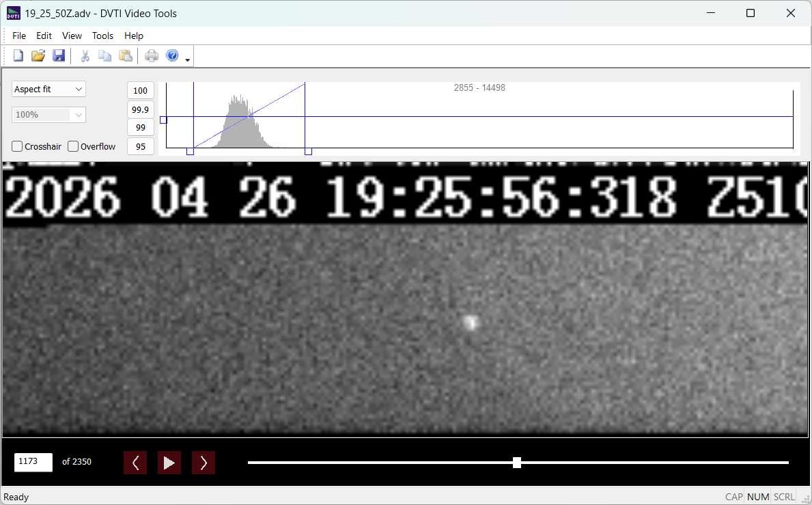Open Help via the question mark icon

pos(173,55)
